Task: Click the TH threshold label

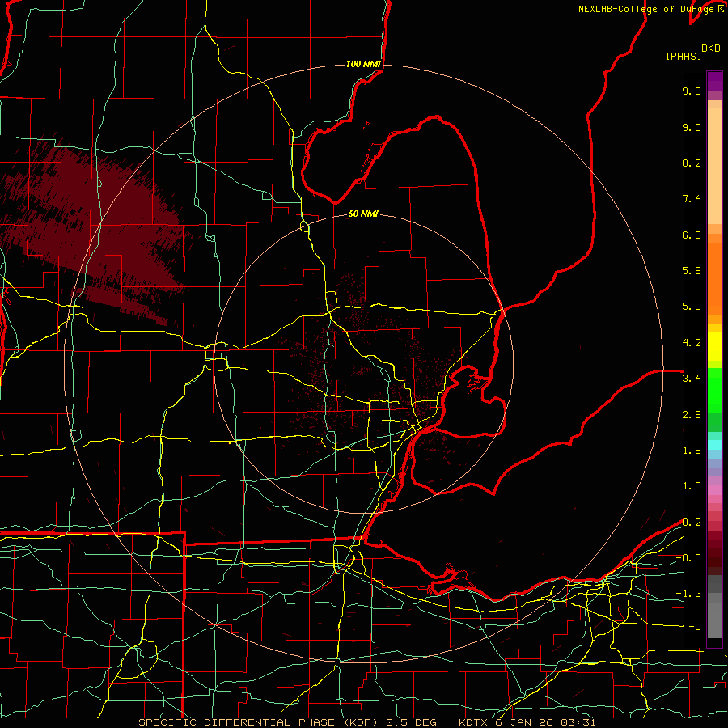Action: click(x=695, y=630)
